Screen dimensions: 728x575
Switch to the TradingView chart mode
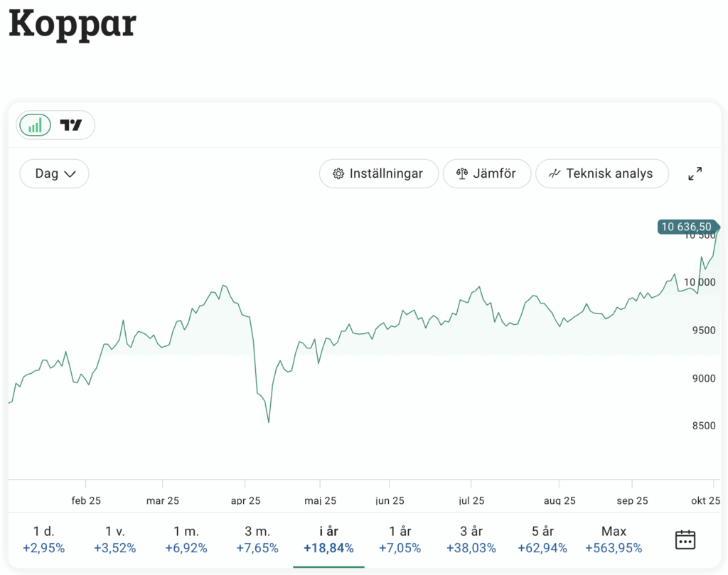tap(71, 125)
